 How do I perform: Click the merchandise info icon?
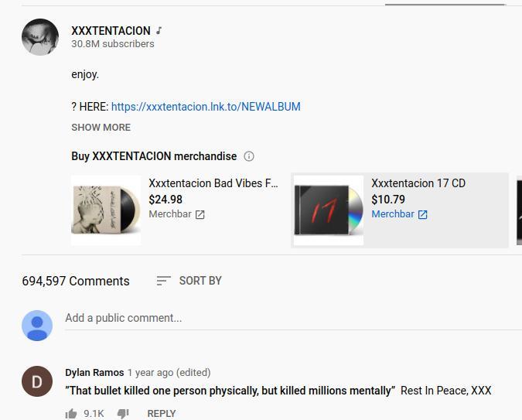(249, 156)
